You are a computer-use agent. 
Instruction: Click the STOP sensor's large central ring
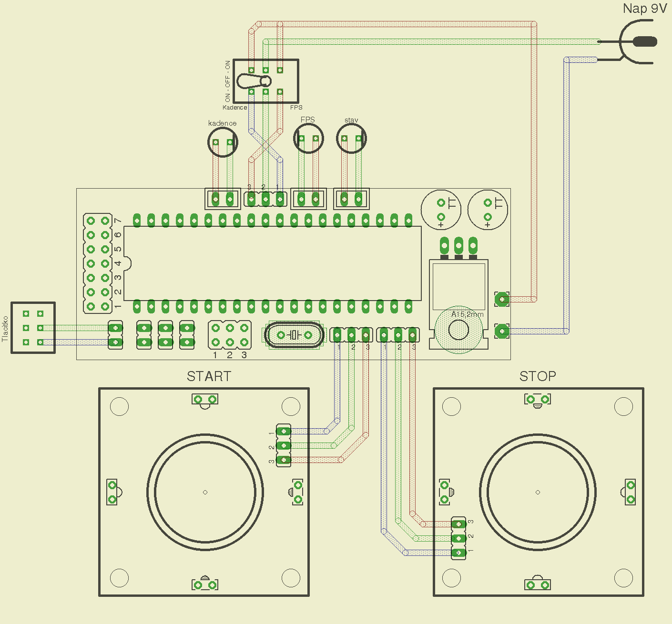click(x=538, y=492)
